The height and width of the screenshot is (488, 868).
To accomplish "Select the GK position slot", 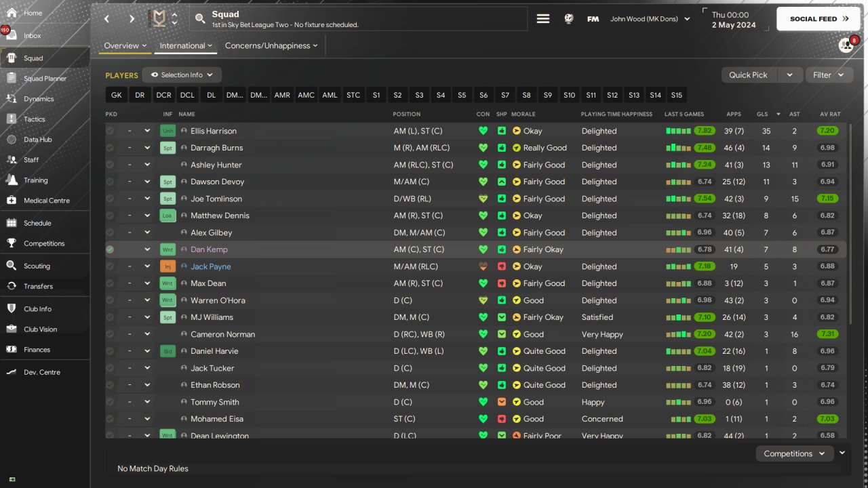I will (x=117, y=96).
